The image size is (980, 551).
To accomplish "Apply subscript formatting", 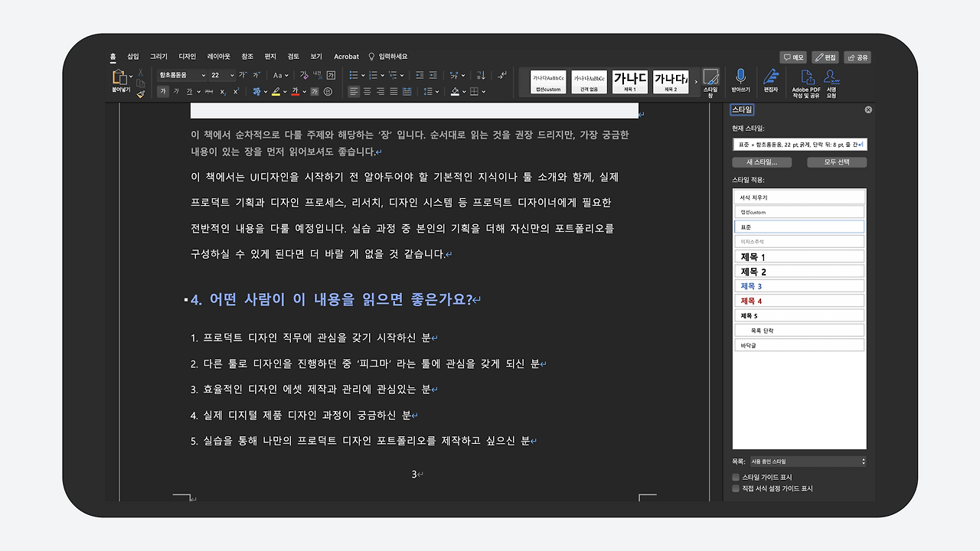I will click(x=222, y=92).
